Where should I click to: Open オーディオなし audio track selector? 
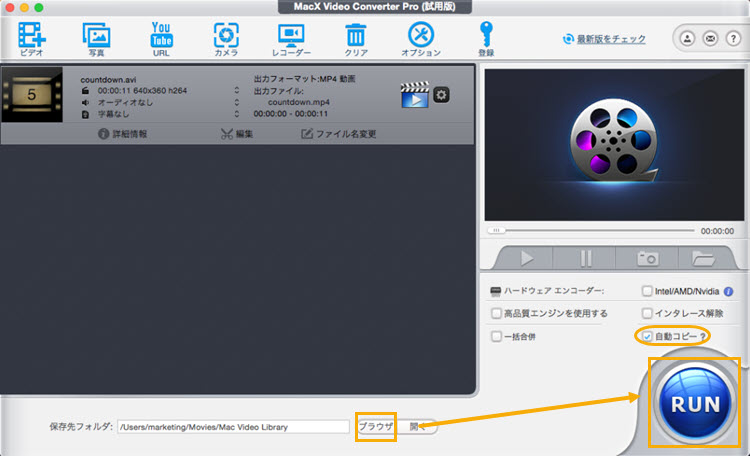[236, 102]
